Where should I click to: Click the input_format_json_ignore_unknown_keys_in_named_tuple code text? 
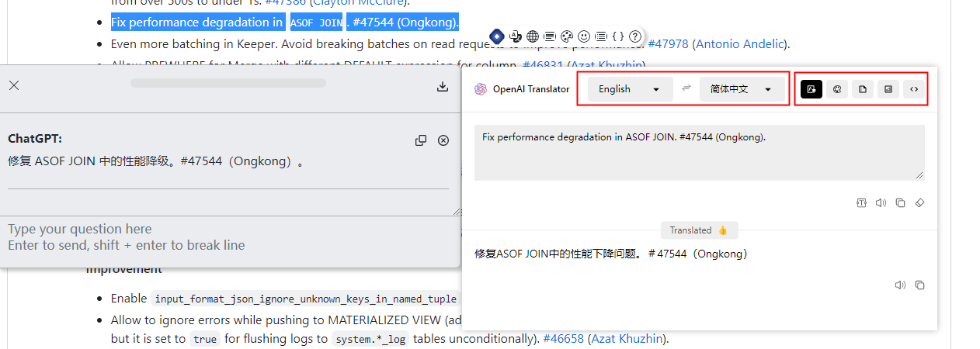307,299
